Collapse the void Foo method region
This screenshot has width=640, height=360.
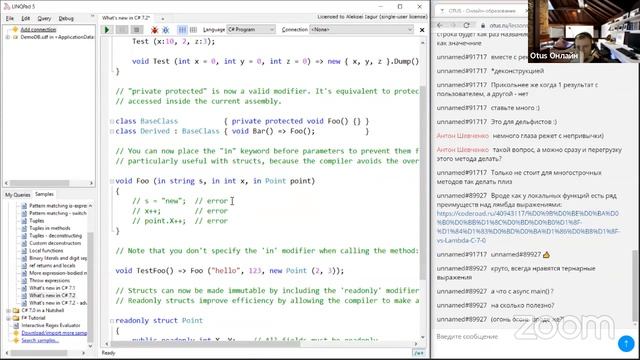click(112, 181)
